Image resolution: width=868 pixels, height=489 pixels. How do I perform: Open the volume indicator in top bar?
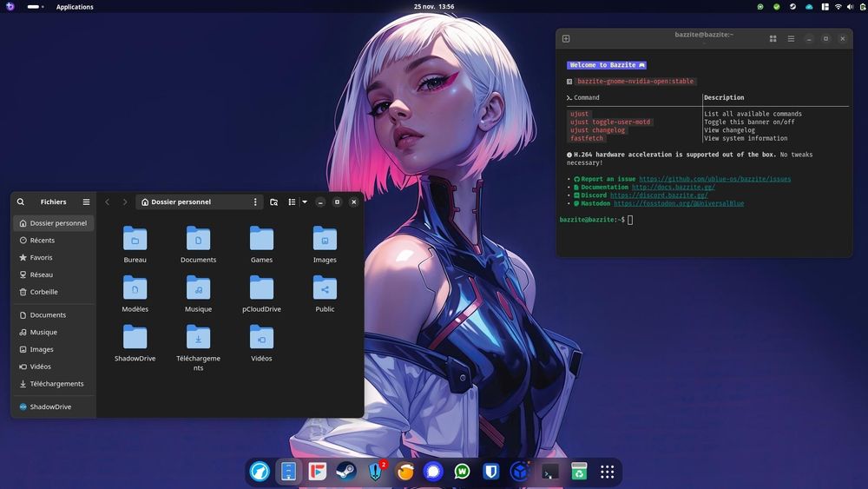coord(851,7)
